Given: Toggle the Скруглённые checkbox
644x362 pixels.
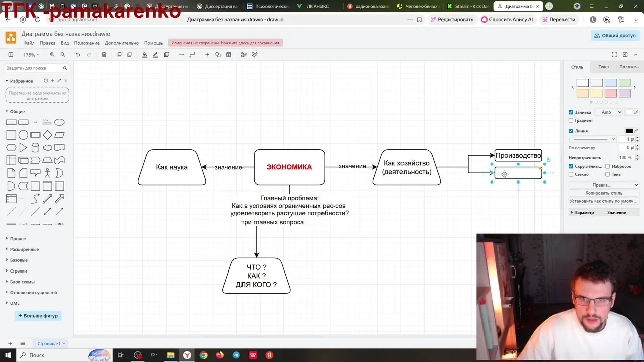Looking at the screenshot, I should pyautogui.click(x=571, y=166).
